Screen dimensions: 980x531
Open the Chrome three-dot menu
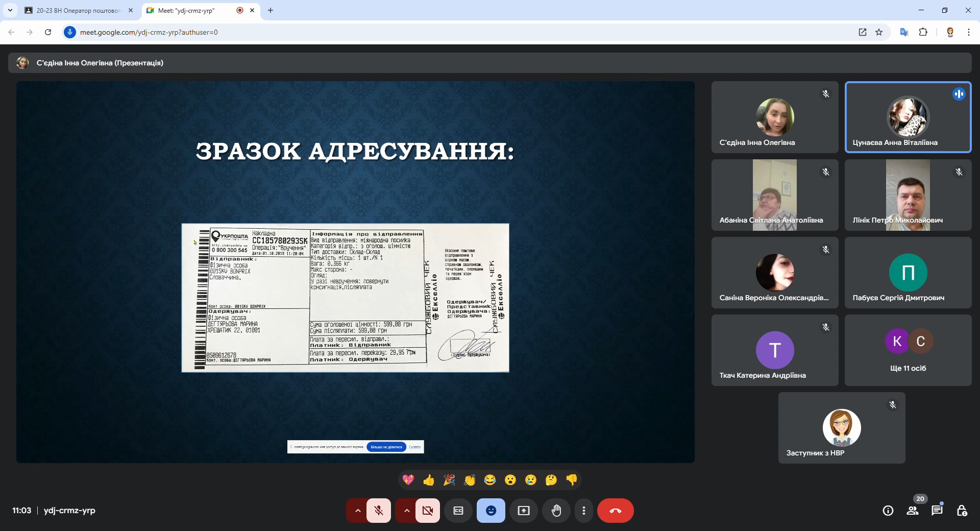pos(968,32)
